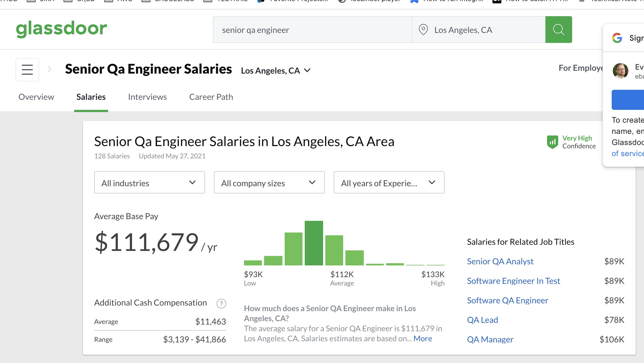Click the terms of service link

click(x=628, y=154)
